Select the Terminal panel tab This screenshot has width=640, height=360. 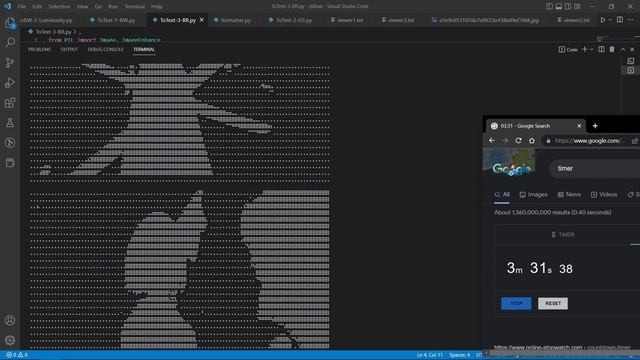[144, 49]
